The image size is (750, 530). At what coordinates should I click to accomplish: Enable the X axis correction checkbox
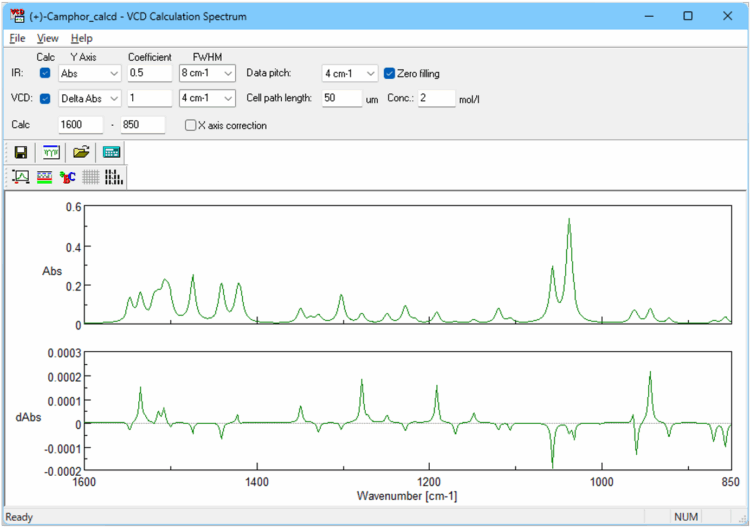pyautogui.click(x=191, y=125)
